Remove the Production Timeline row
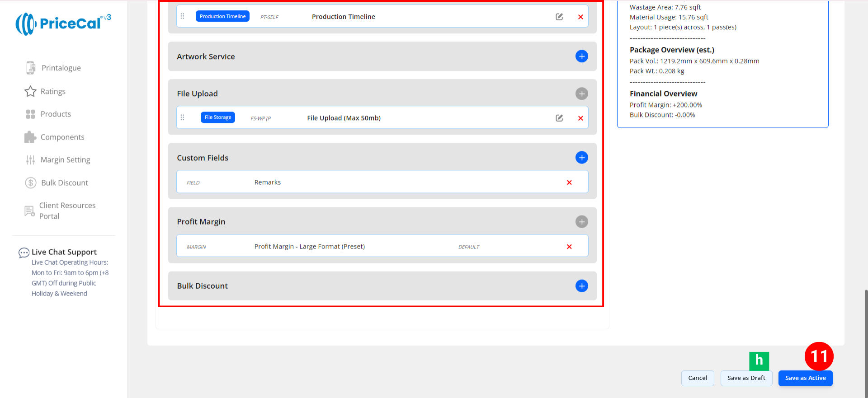The width and height of the screenshot is (868, 398). pyautogui.click(x=580, y=17)
